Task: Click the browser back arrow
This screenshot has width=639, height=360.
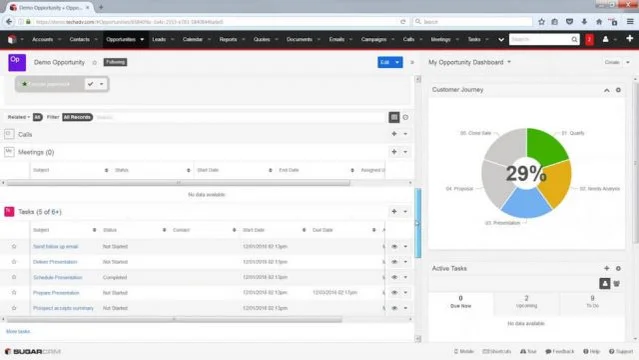Action: tap(9, 22)
